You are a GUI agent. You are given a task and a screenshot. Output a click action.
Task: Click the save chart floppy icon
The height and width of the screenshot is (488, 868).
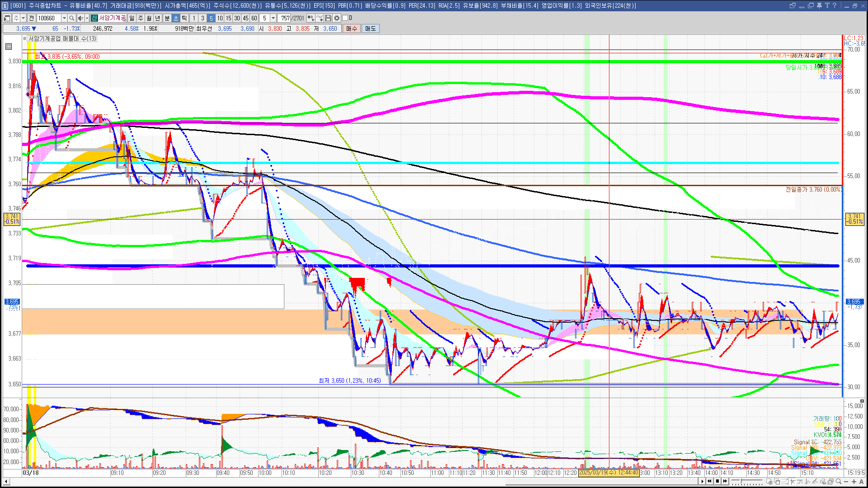pos(328,18)
